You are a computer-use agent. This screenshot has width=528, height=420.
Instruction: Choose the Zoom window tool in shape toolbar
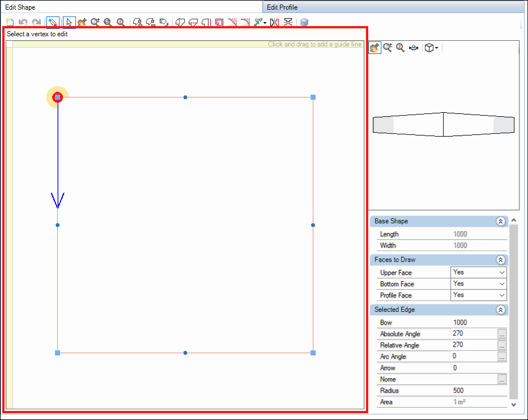pyautogui.click(x=108, y=22)
